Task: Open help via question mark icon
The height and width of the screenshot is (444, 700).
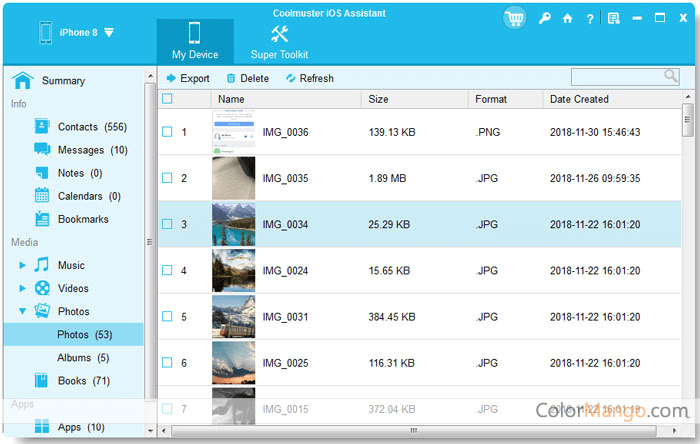Action: [x=590, y=18]
